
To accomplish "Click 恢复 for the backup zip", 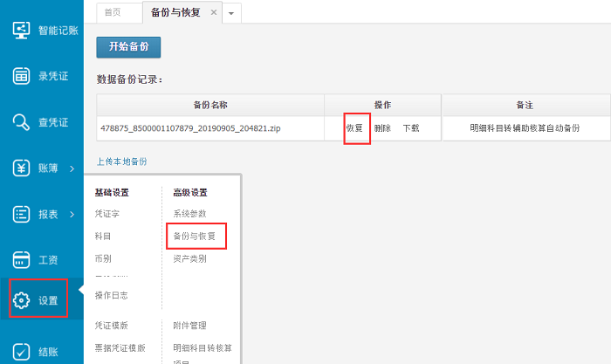I will pos(354,127).
